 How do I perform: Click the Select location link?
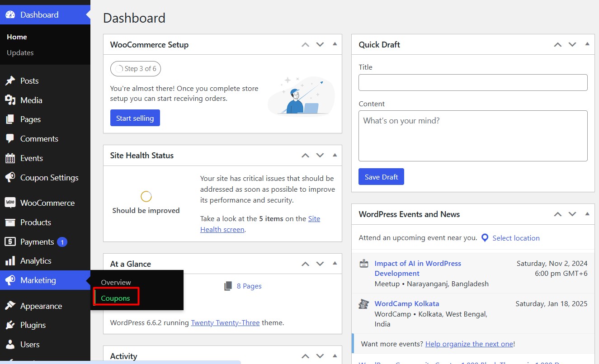pos(516,238)
